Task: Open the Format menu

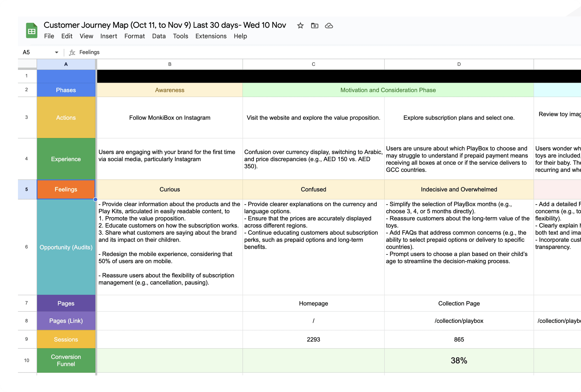Action: tap(134, 36)
